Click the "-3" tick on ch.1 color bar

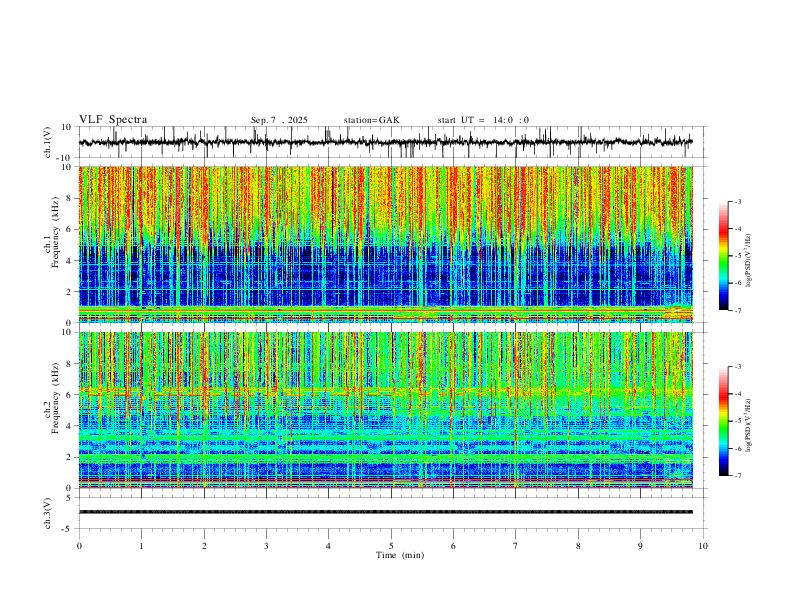point(737,201)
